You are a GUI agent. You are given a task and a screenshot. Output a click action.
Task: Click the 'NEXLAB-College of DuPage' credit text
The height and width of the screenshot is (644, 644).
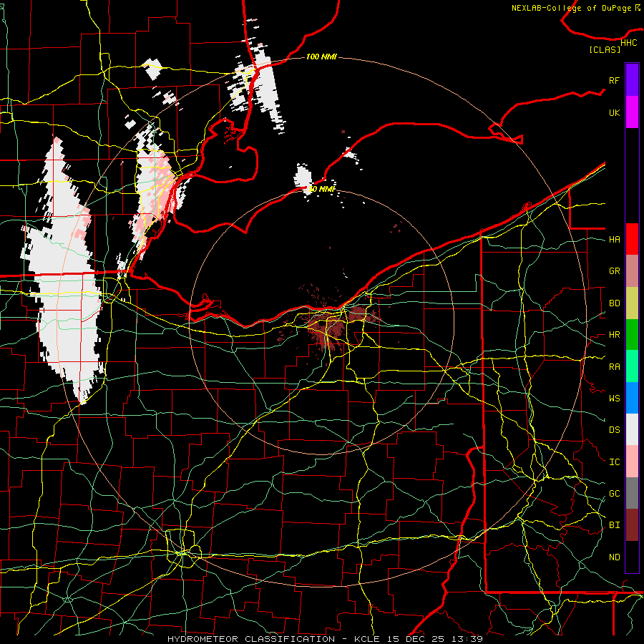[x=571, y=8]
